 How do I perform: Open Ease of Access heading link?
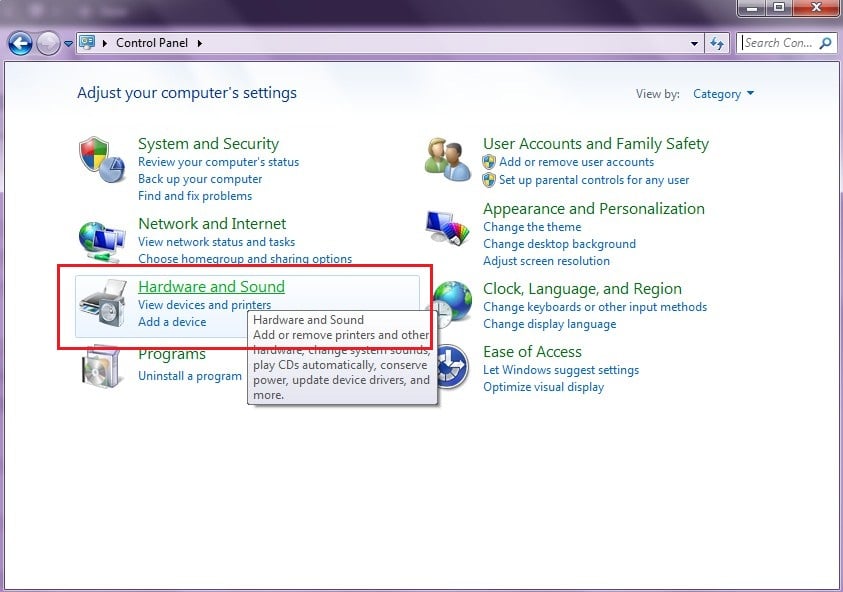tap(532, 352)
